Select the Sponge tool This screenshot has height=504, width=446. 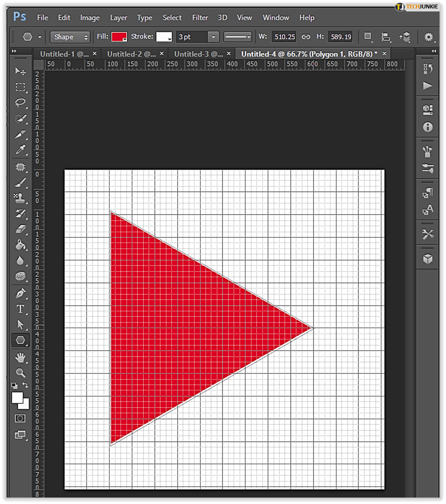[20, 276]
